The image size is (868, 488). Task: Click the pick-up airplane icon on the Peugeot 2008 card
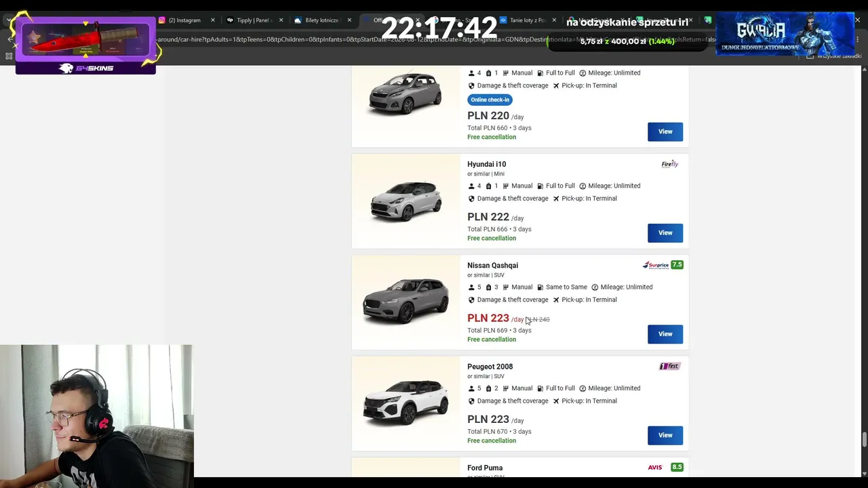coord(556,401)
